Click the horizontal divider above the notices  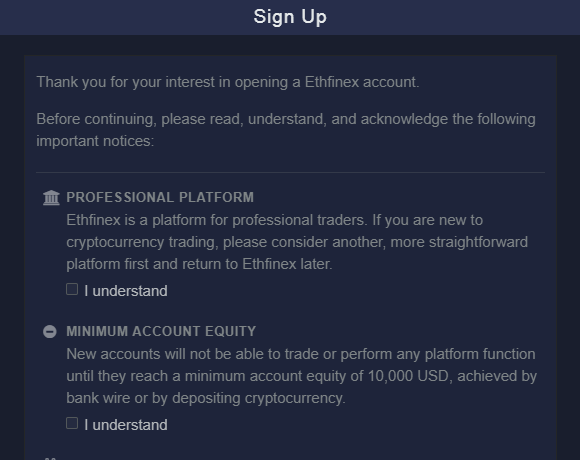290,172
